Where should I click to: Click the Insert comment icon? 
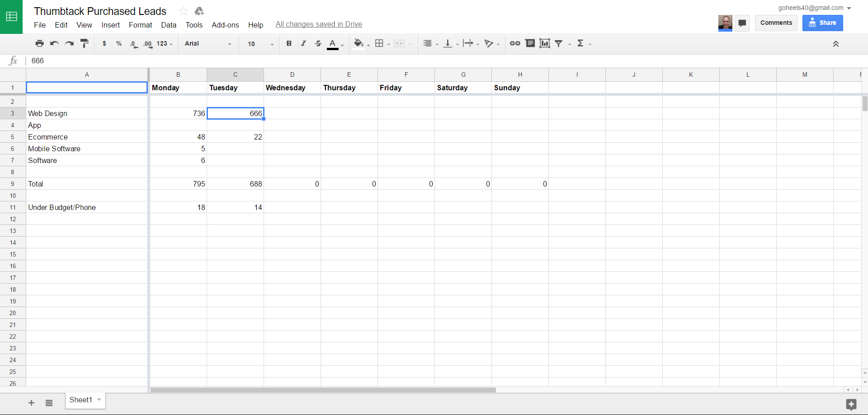pyautogui.click(x=530, y=43)
